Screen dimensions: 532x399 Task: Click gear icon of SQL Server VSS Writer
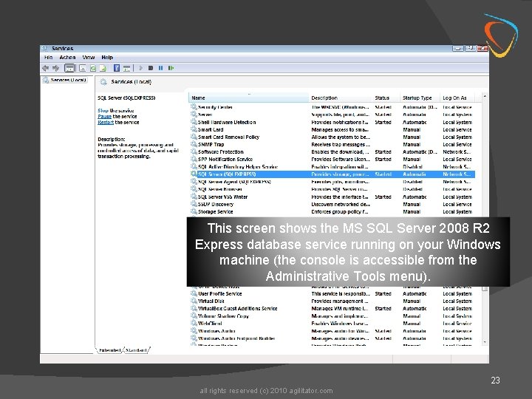[194, 197]
